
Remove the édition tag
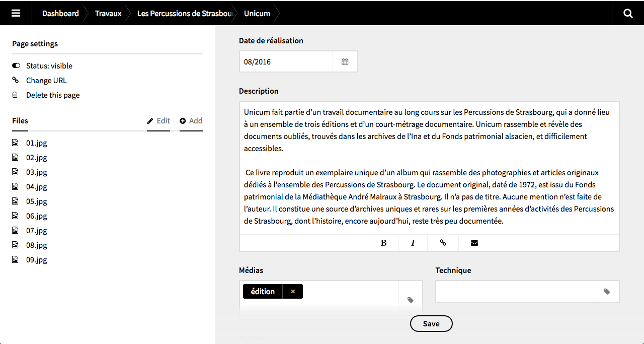pos(293,292)
